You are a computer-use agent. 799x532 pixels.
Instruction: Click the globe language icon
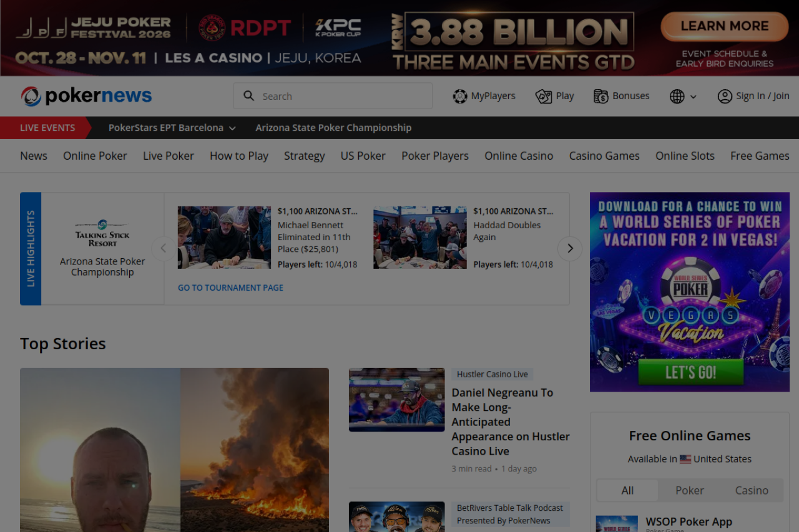pyautogui.click(x=677, y=96)
